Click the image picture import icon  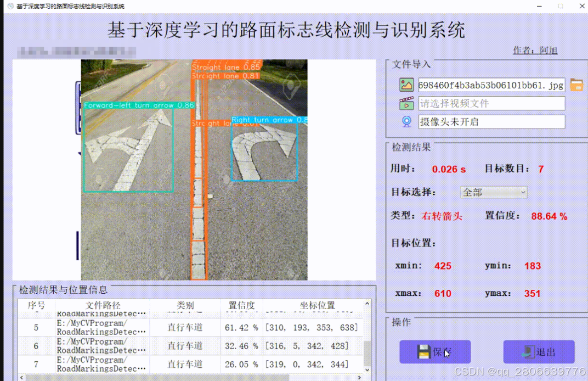point(406,84)
